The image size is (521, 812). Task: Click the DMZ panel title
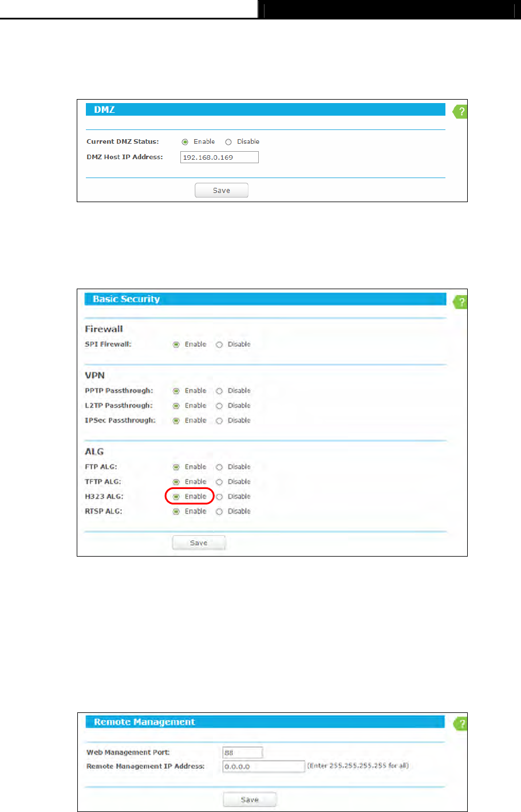click(104, 109)
